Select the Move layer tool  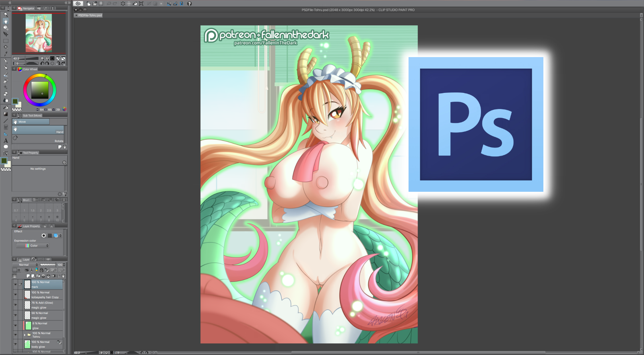coord(6,34)
